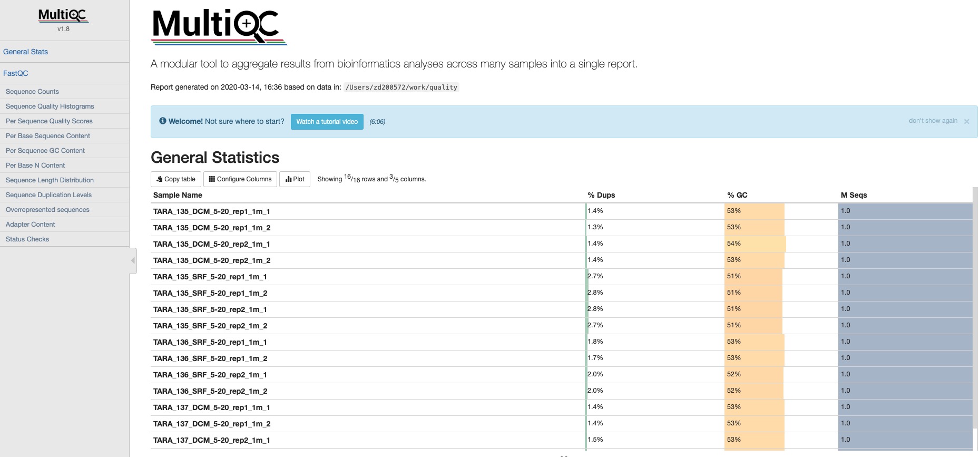Select sample TARA_136_SRF_5-20_rep2_1m_2
The width and height of the screenshot is (980, 457).
point(210,391)
